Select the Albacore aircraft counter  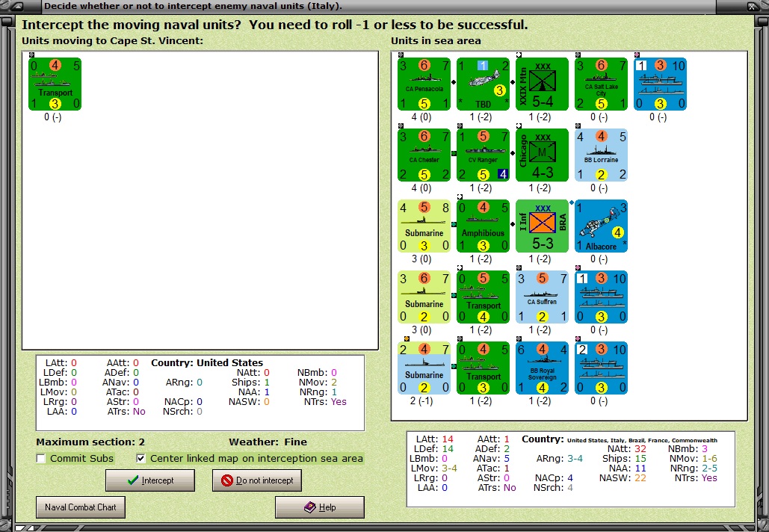[x=602, y=226]
